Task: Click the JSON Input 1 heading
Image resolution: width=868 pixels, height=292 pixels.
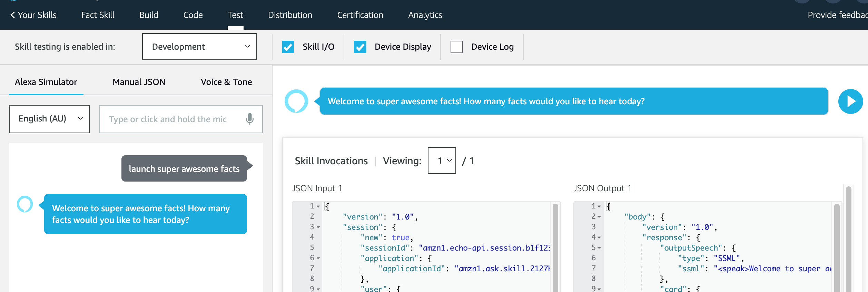Action: point(317,188)
